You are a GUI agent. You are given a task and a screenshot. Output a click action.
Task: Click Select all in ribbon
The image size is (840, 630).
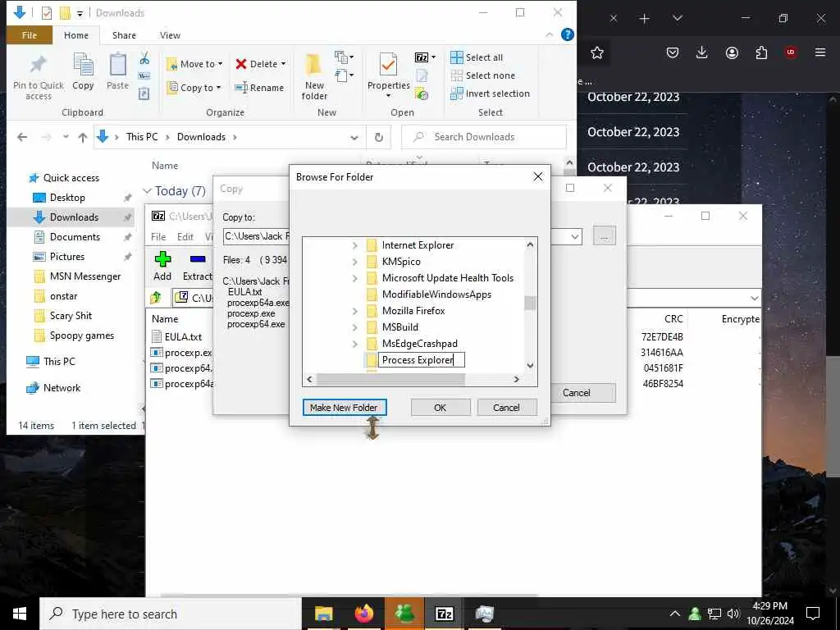click(x=477, y=57)
